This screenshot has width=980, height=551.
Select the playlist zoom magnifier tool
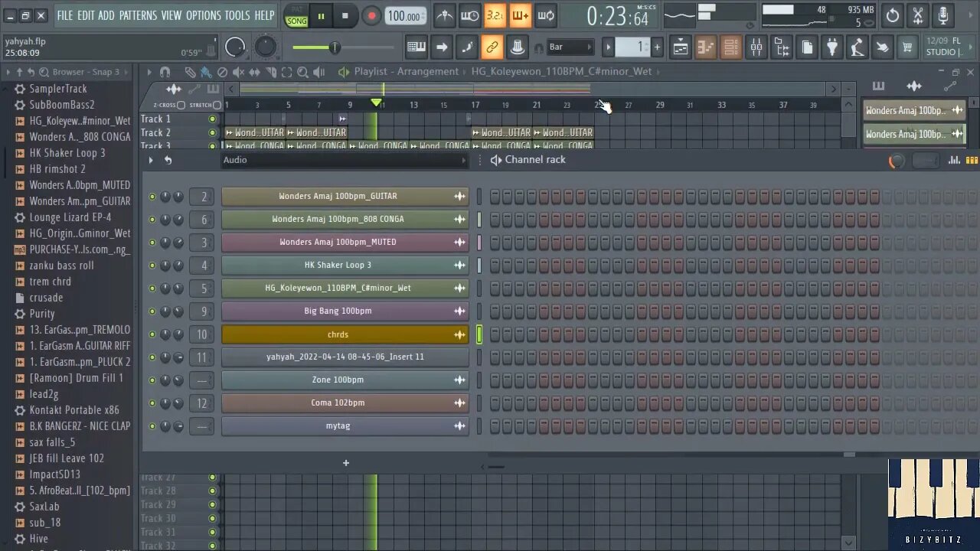(x=302, y=72)
